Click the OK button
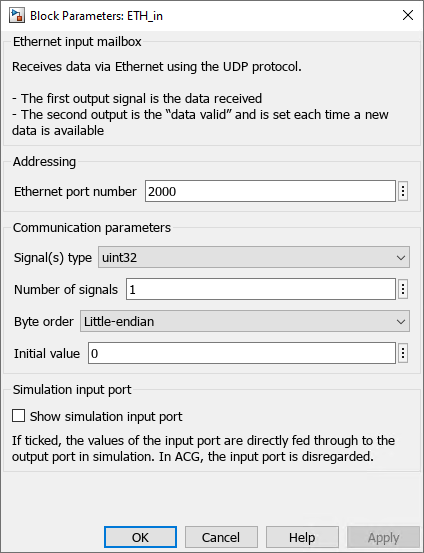424x553 pixels. tap(140, 537)
